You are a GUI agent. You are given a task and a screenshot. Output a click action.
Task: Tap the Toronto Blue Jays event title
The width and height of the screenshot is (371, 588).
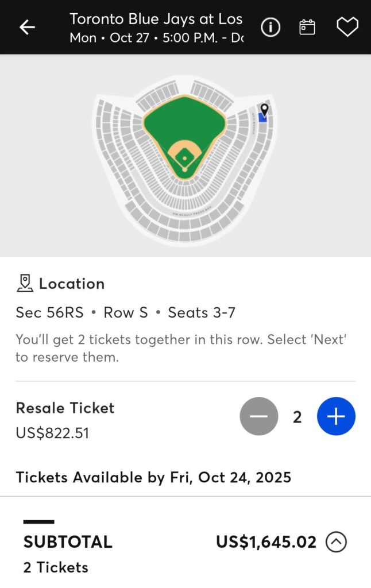[x=156, y=19]
